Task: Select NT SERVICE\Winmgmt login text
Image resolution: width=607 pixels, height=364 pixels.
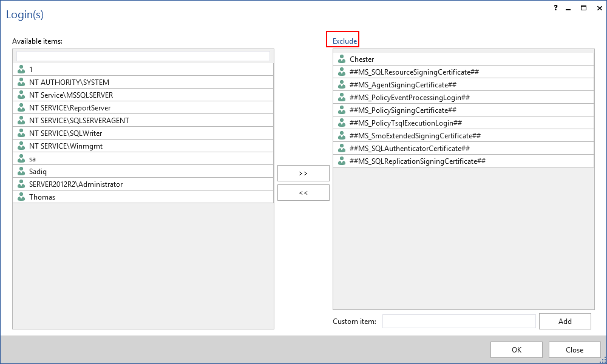Action: (x=66, y=146)
